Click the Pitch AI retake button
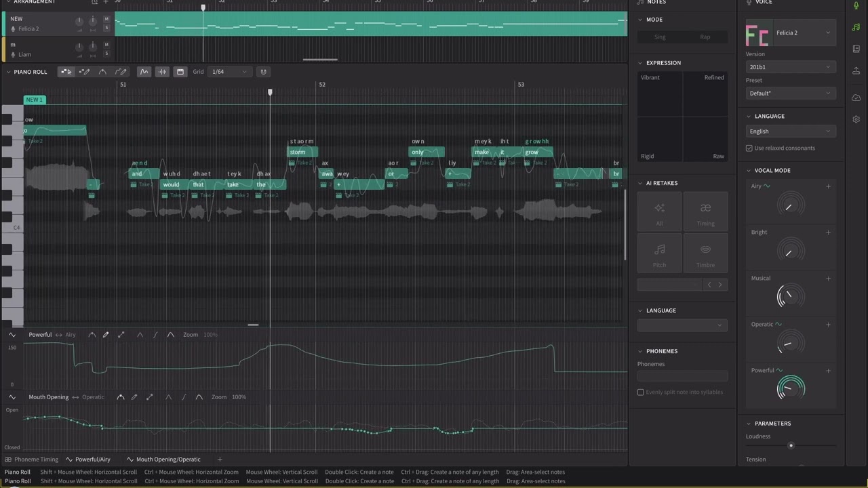This screenshot has height=488, width=868. (x=659, y=253)
